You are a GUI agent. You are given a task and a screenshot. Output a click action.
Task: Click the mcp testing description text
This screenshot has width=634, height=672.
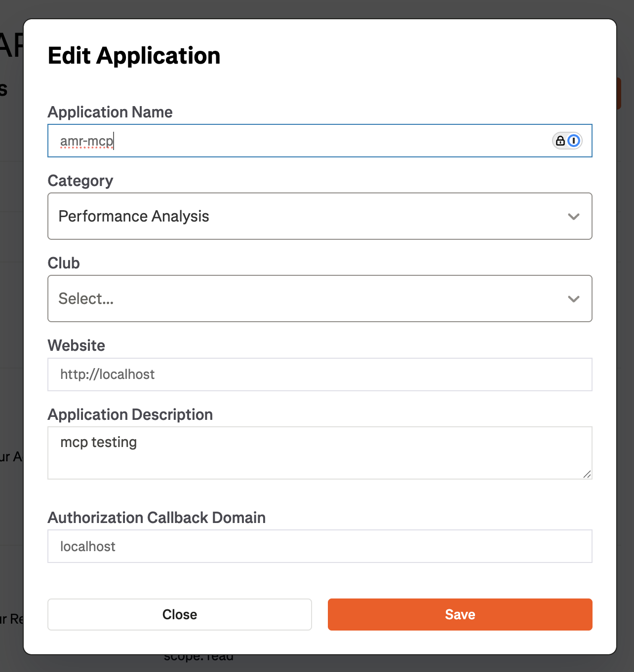click(98, 442)
